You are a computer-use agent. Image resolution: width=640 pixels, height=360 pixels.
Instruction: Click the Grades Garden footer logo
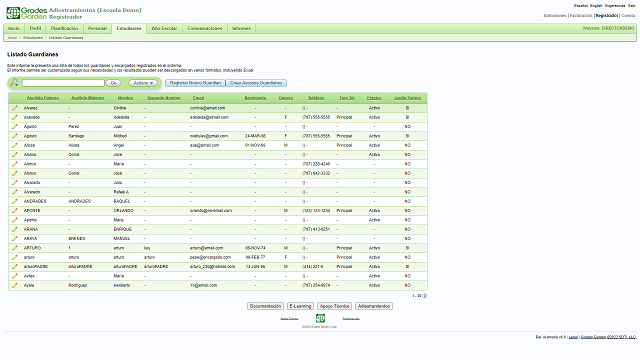(320, 318)
